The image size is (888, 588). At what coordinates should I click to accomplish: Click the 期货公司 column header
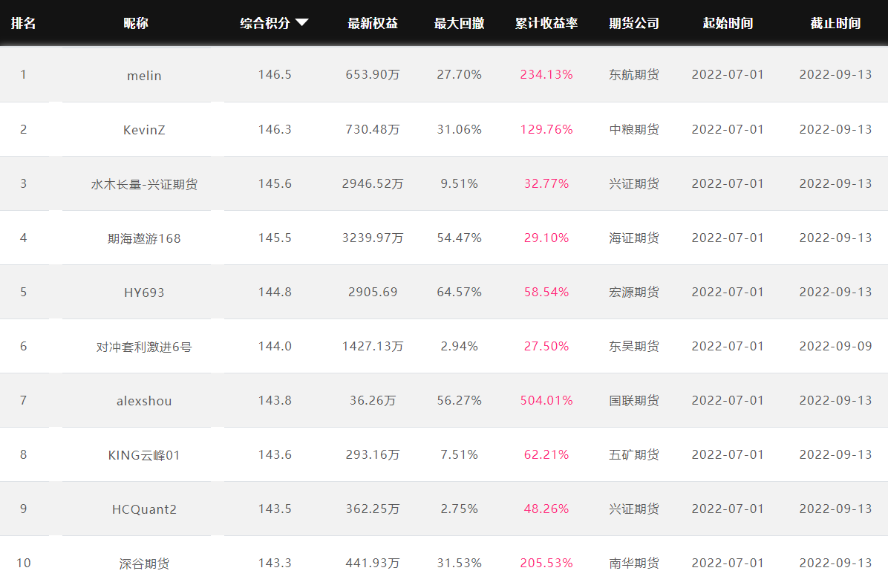634,23
